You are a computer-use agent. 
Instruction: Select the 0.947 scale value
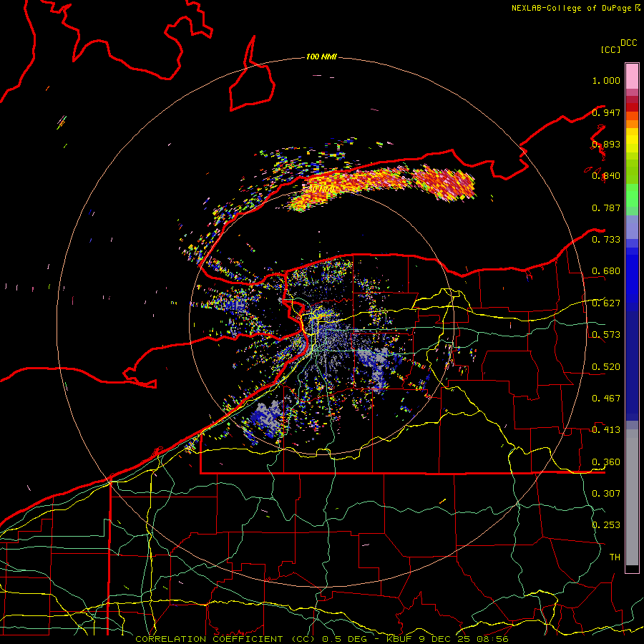[606, 112]
